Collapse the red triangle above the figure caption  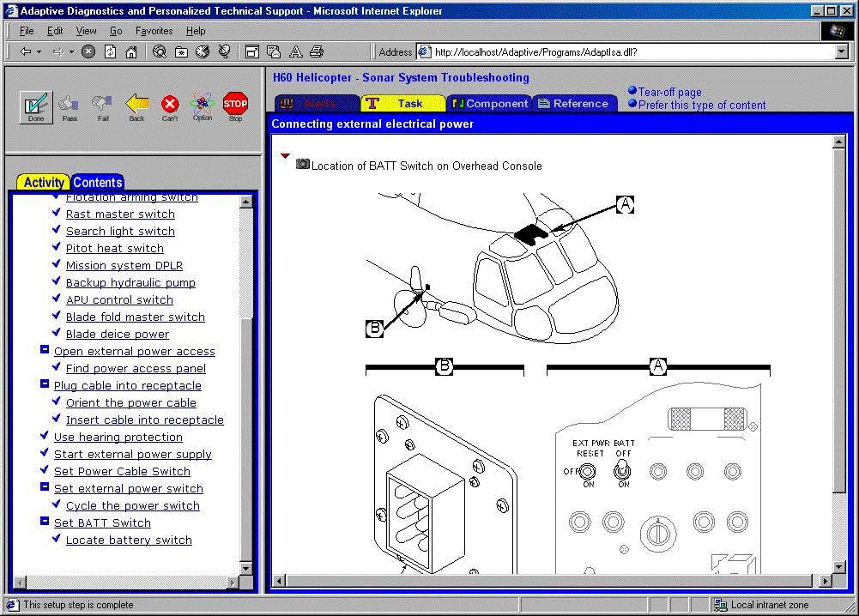point(285,156)
